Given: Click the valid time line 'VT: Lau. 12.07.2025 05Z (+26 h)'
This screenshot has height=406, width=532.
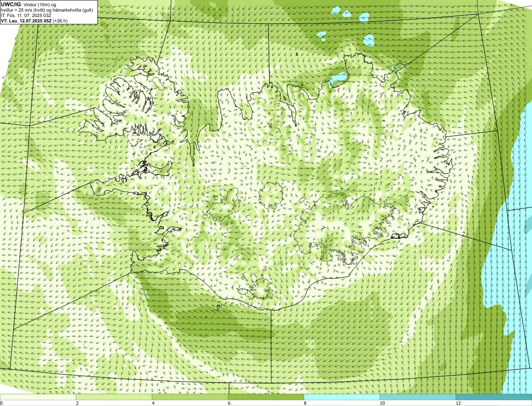Looking at the screenshot, I should click(x=34, y=20).
